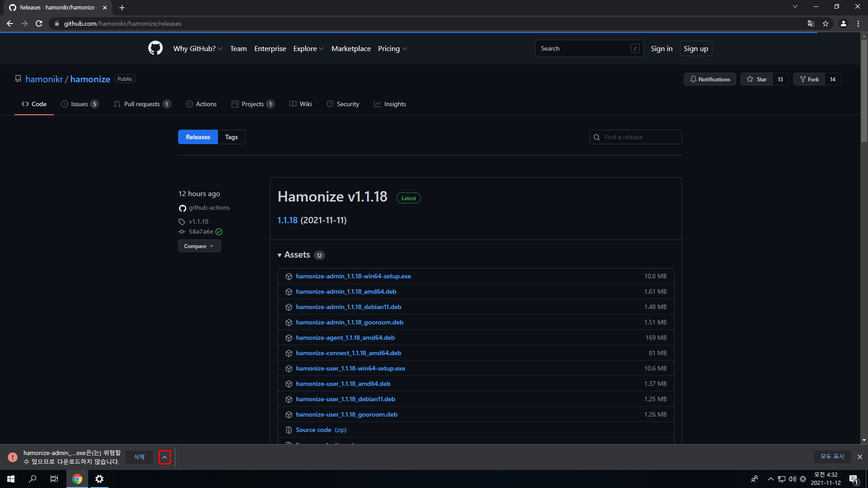Open the Issues tab
The height and width of the screenshot is (488, 868).
tap(80, 104)
